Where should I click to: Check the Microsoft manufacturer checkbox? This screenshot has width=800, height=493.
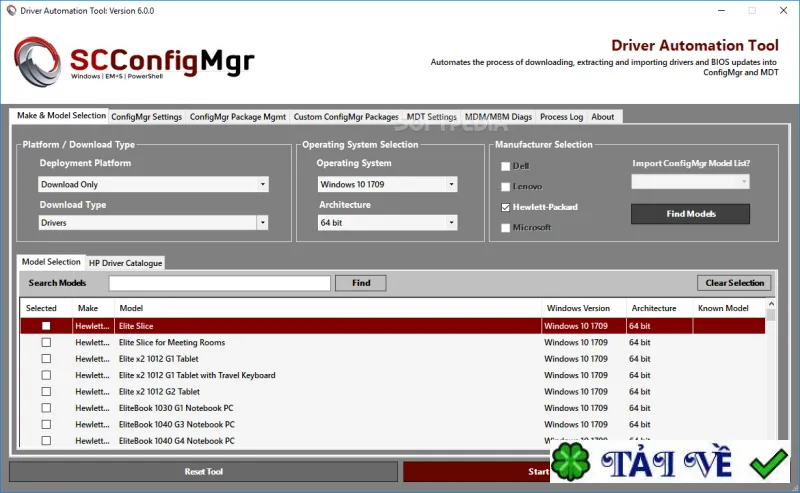[506, 228]
